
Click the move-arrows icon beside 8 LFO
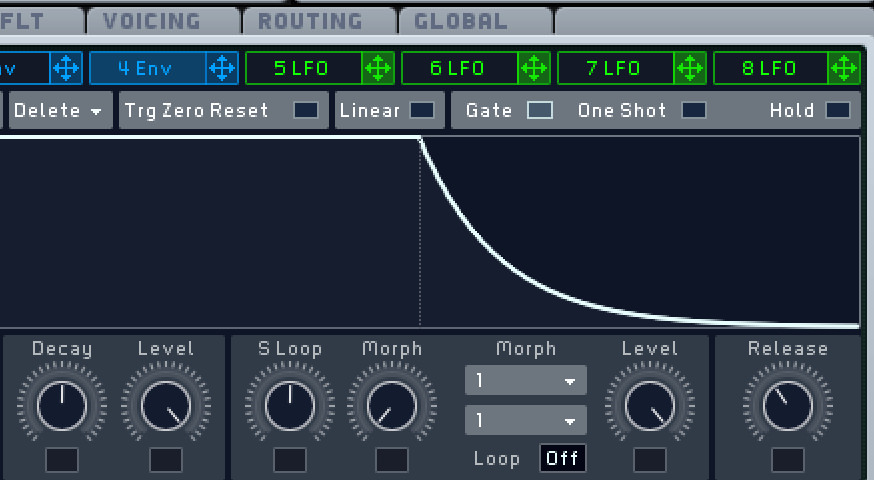[844, 68]
